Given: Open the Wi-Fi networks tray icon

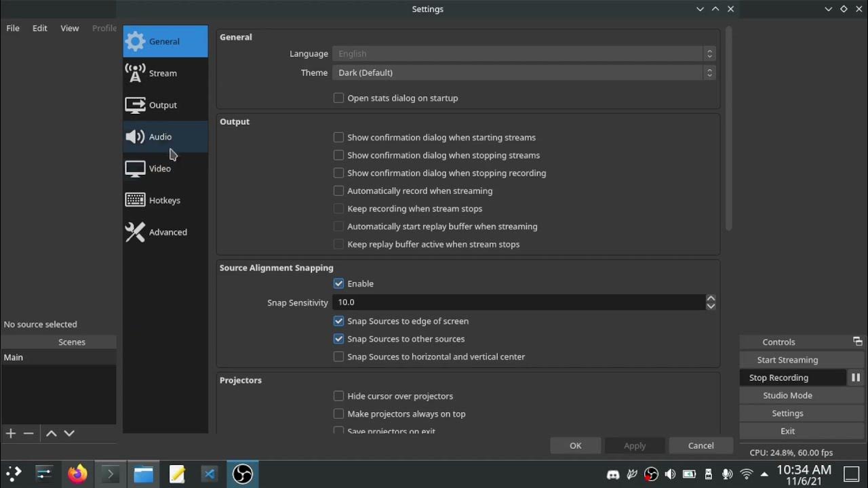Looking at the screenshot, I should point(747,474).
